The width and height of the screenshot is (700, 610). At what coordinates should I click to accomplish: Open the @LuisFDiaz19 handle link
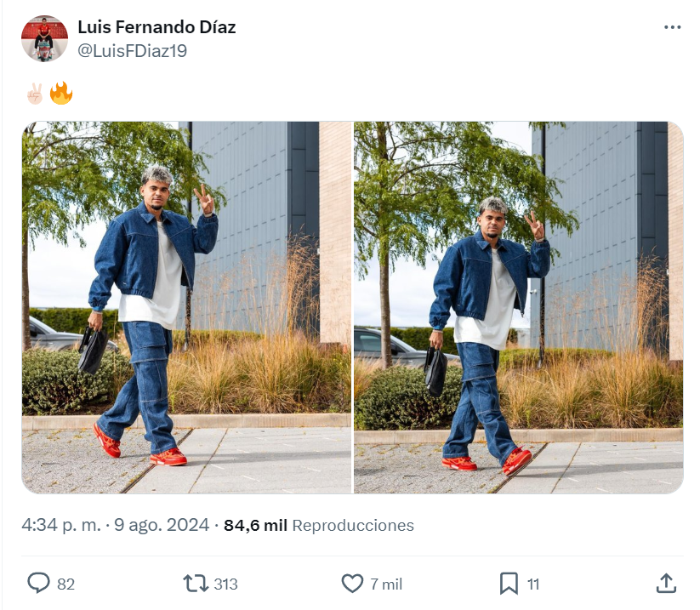[132, 50]
